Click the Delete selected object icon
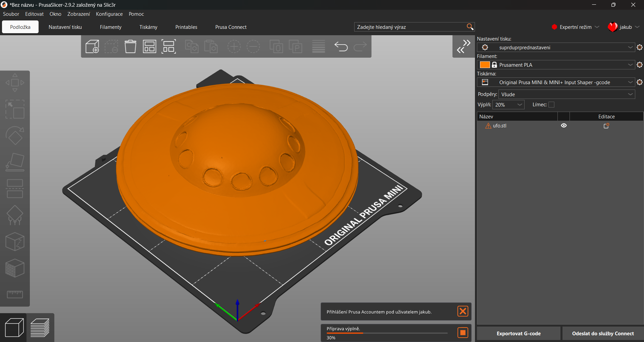The width and height of the screenshot is (644, 342). pyautogui.click(x=111, y=47)
